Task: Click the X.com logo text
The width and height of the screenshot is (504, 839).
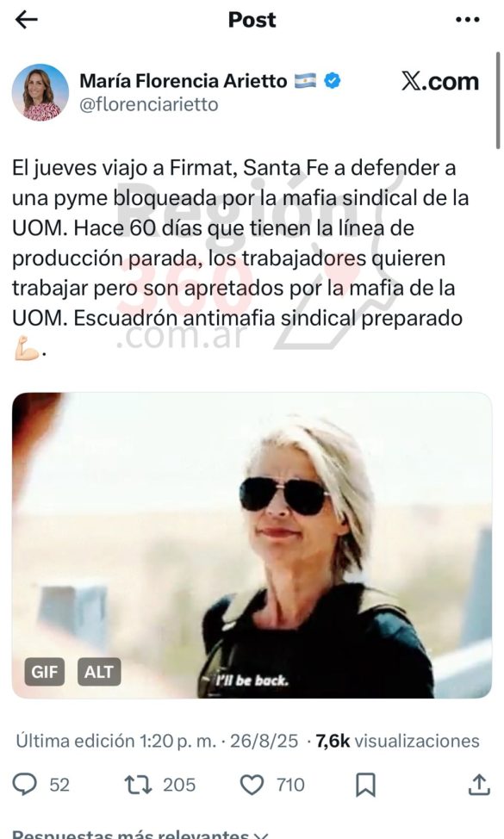Action: pos(439,81)
